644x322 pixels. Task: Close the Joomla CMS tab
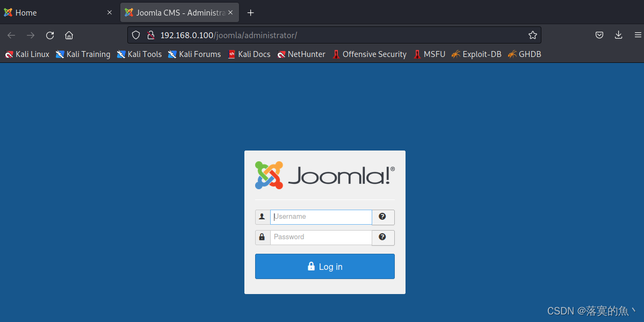[231, 12]
